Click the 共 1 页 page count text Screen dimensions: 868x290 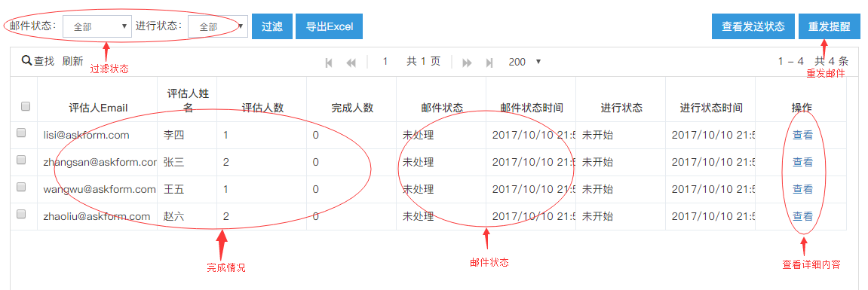point(424,62)
